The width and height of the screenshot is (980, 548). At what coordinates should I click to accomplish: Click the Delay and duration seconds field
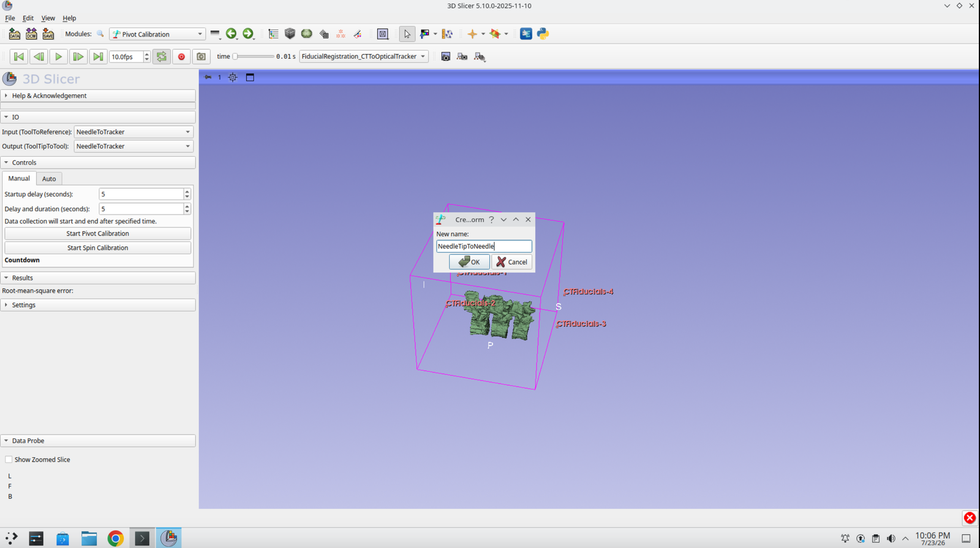tap(141, 209)
